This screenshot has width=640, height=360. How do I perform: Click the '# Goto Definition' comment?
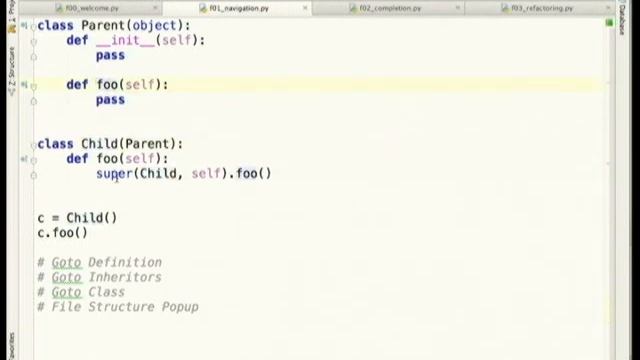(100, 262)
